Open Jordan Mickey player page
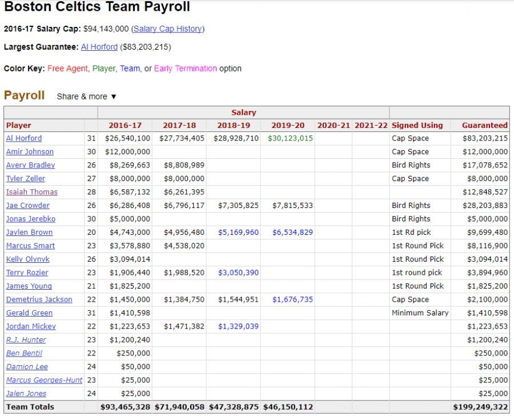The image size is (514, 420). click(31, 326)
